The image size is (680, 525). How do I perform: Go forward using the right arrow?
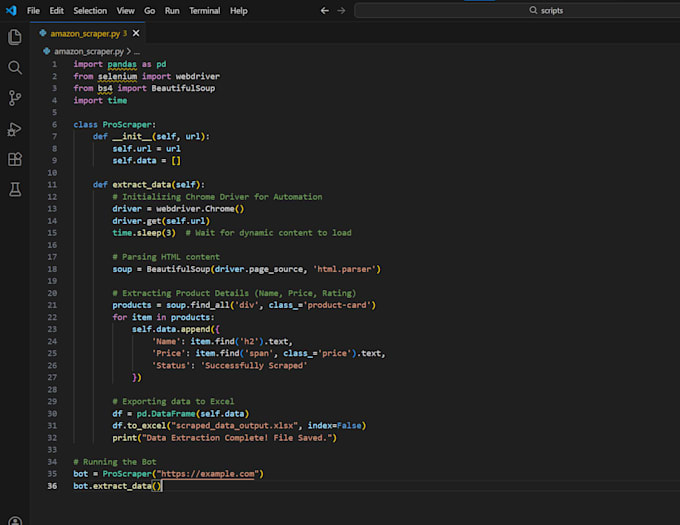tap(341, 10)
